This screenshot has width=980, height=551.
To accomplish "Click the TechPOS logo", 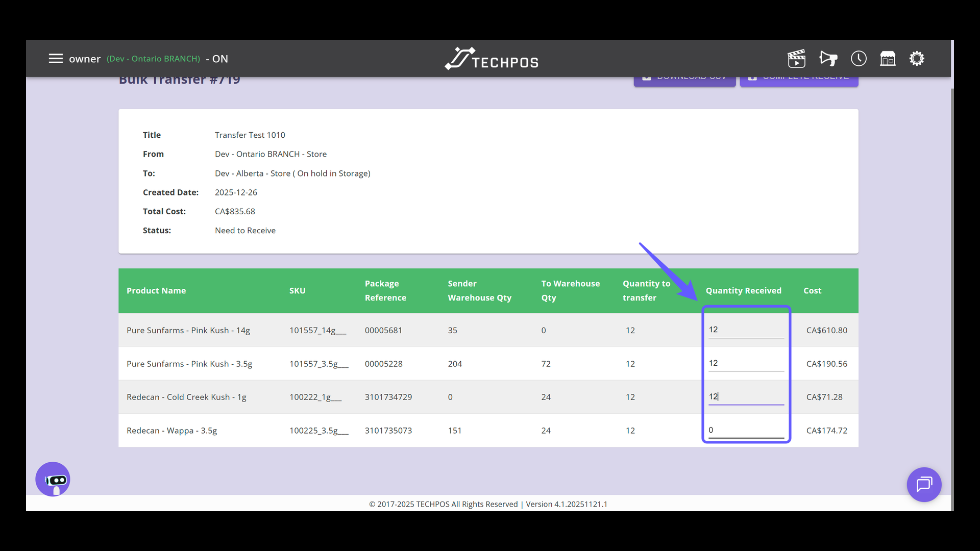I will click(x=491, y=59).
